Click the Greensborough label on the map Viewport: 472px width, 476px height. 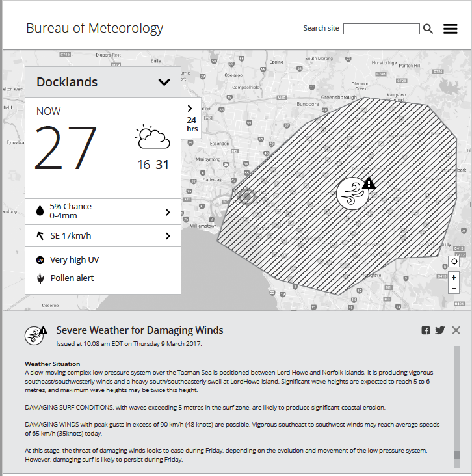[339, 97]
